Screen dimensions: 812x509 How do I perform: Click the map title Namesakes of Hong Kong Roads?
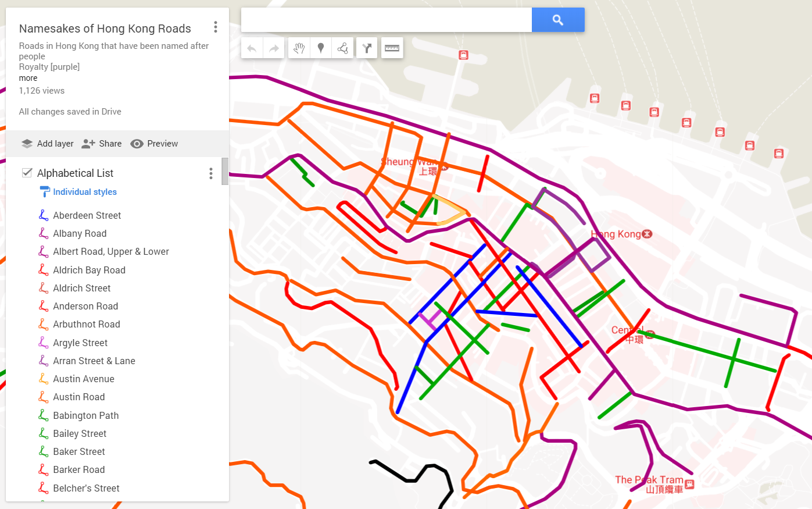tap(105, 29)
